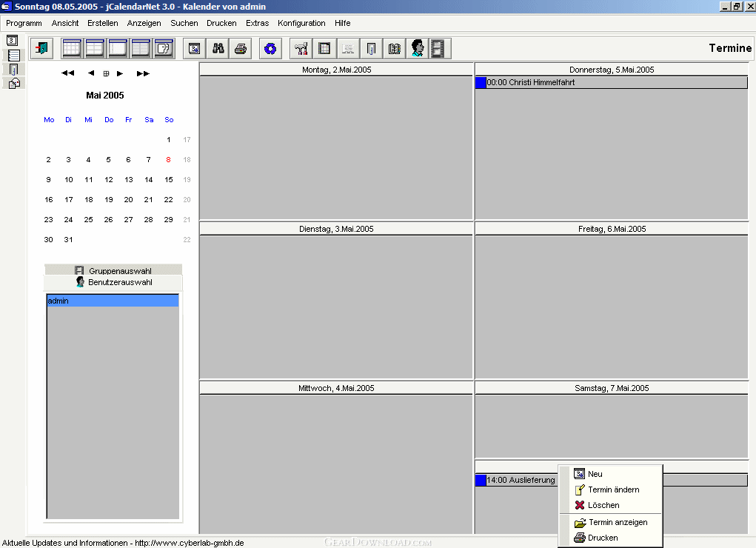Open the address book icon

point(394,48)
